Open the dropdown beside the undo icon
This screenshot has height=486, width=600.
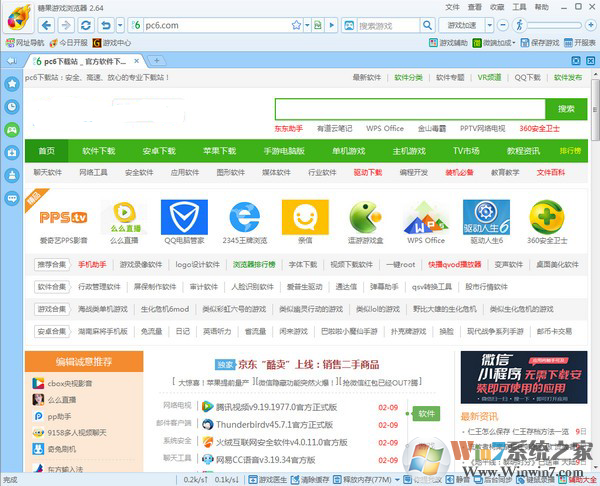[120, 26]
